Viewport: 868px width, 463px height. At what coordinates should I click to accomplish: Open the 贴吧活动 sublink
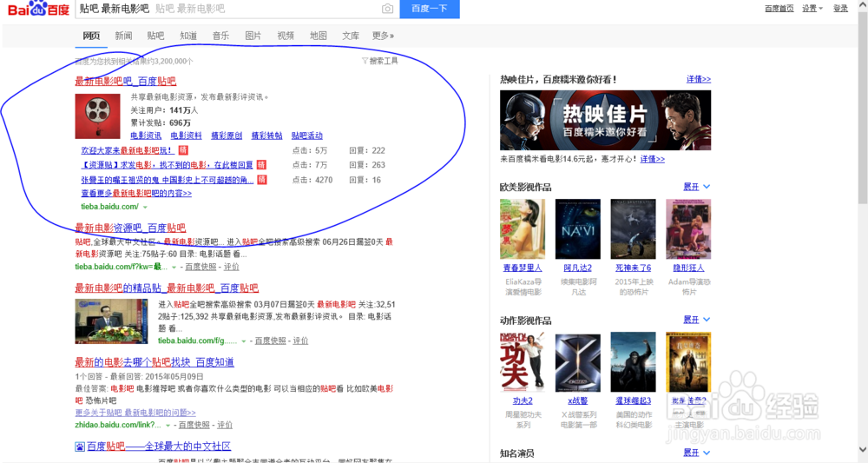(x=307, y=136)
